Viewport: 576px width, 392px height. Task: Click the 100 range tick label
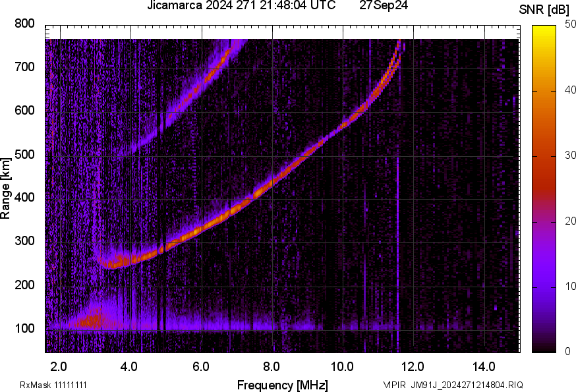(x=25, y=329)
